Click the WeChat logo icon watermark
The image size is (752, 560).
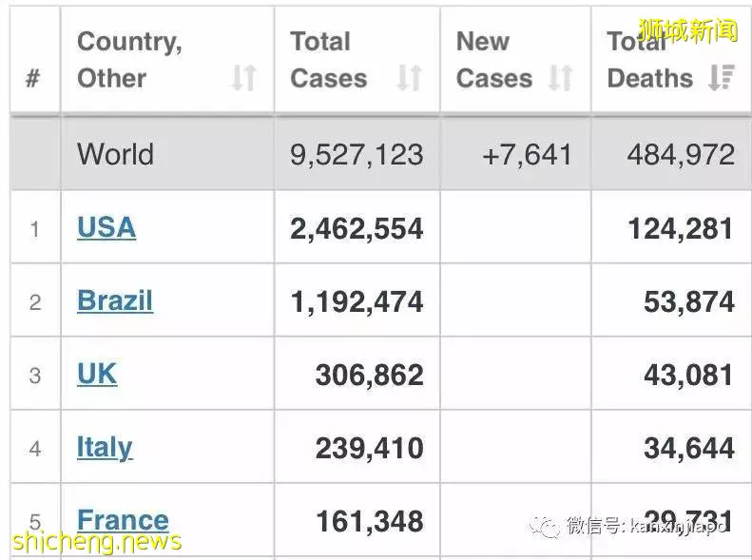545,528
